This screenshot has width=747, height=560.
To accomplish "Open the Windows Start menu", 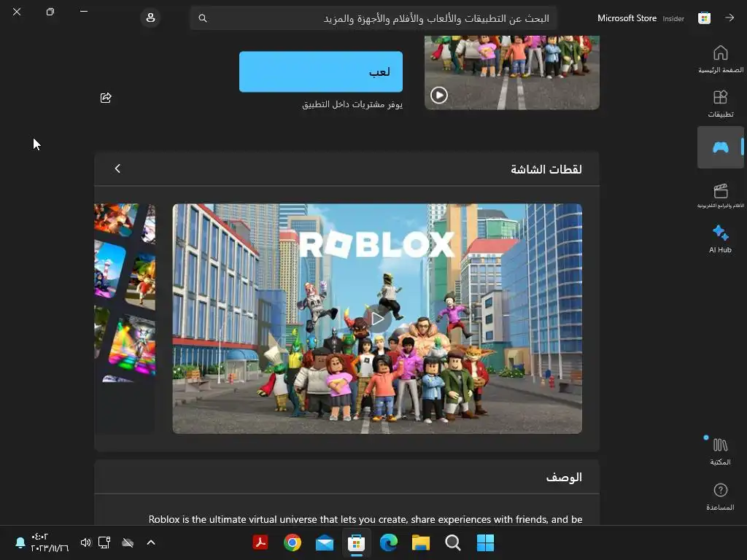I will pyautogui.click(x=485, y=542).
